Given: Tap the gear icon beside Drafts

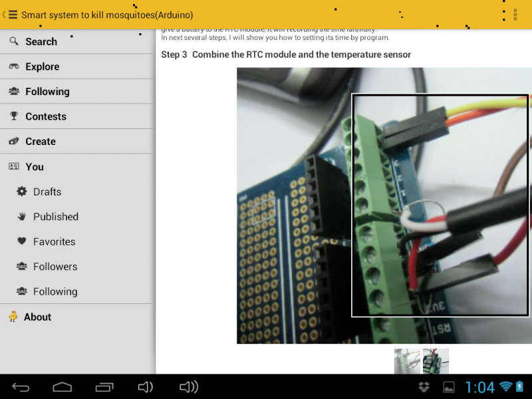Looking at the screenshot, I should 22,192.
